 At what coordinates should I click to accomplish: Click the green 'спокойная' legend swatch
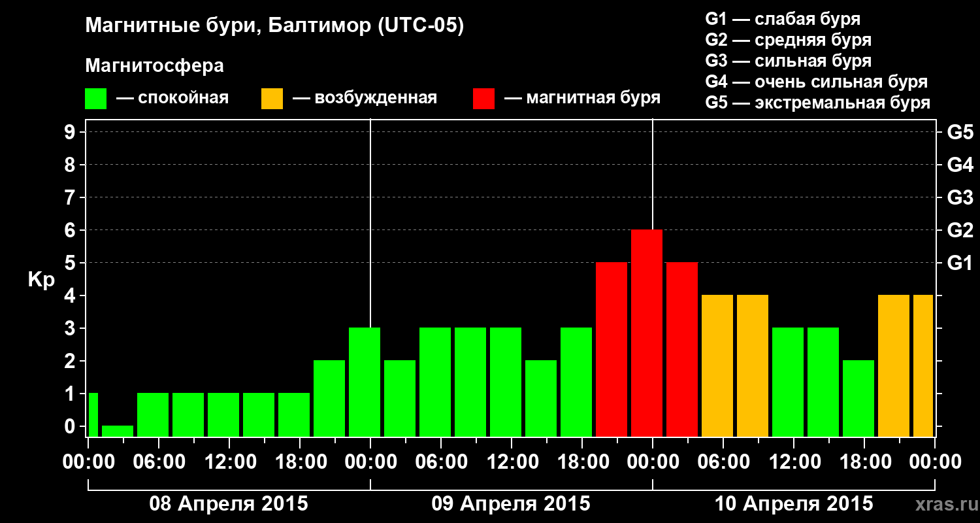pyautogui.click(x=95, y=99)
